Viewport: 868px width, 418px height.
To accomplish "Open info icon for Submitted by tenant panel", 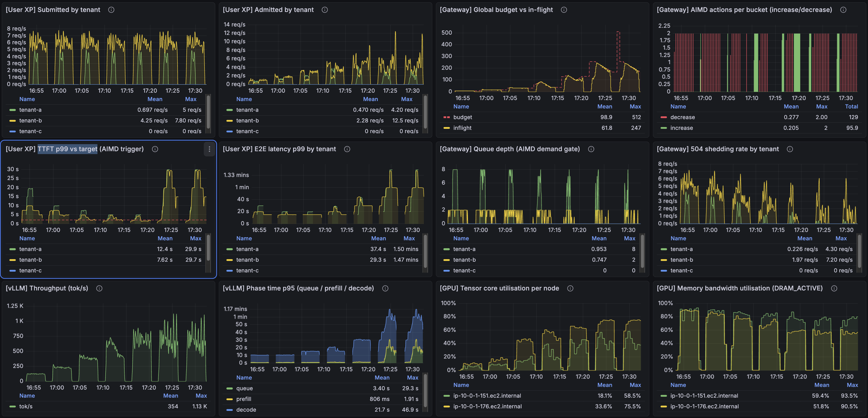I will (x=111, y=10).
